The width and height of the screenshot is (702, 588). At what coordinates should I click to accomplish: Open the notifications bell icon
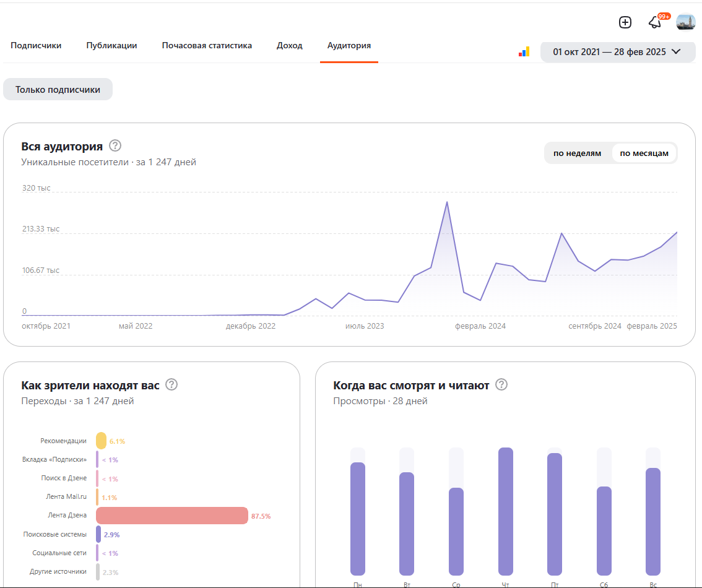pos(654,22)
